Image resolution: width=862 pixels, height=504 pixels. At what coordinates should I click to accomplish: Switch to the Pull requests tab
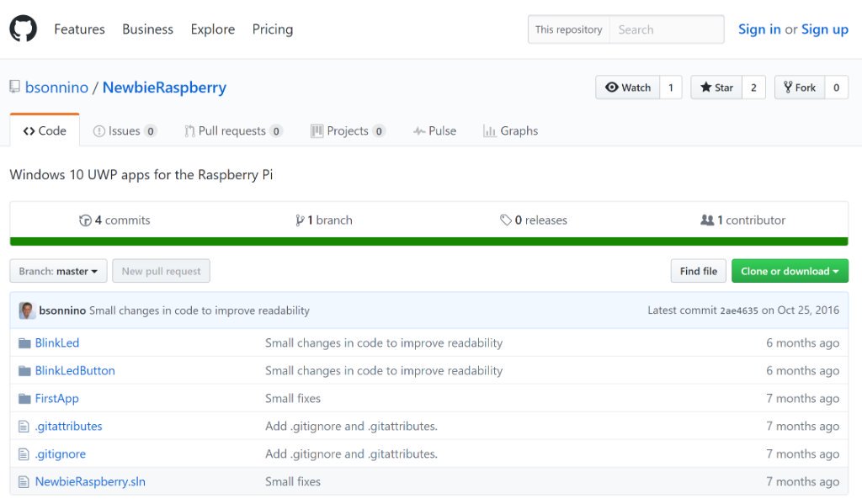[234, 130]
